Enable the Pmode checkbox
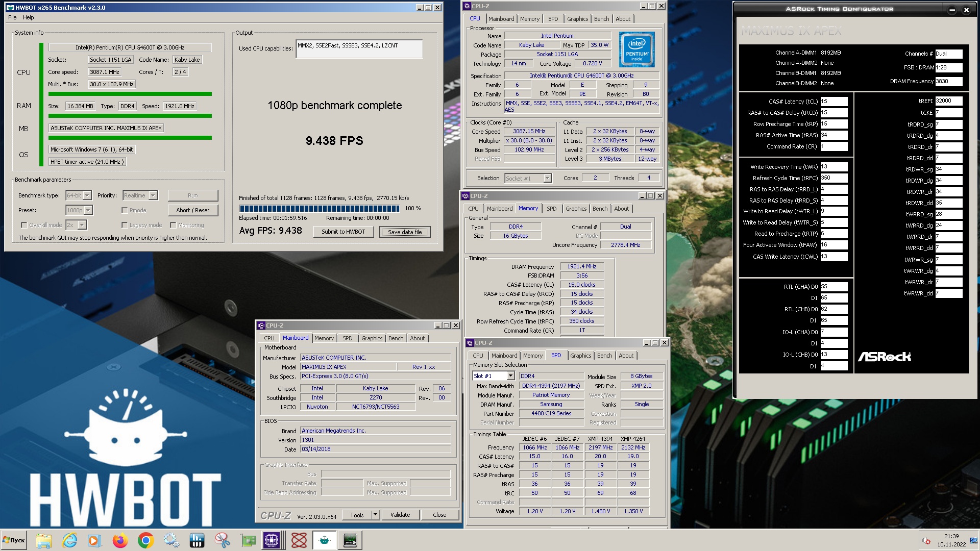The width and height of the screenshot is (980, 551). click(125, 210)
